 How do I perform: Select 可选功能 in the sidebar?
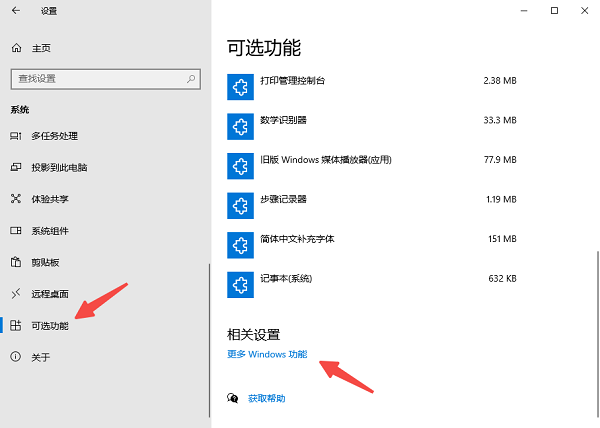tap(50, 325)
